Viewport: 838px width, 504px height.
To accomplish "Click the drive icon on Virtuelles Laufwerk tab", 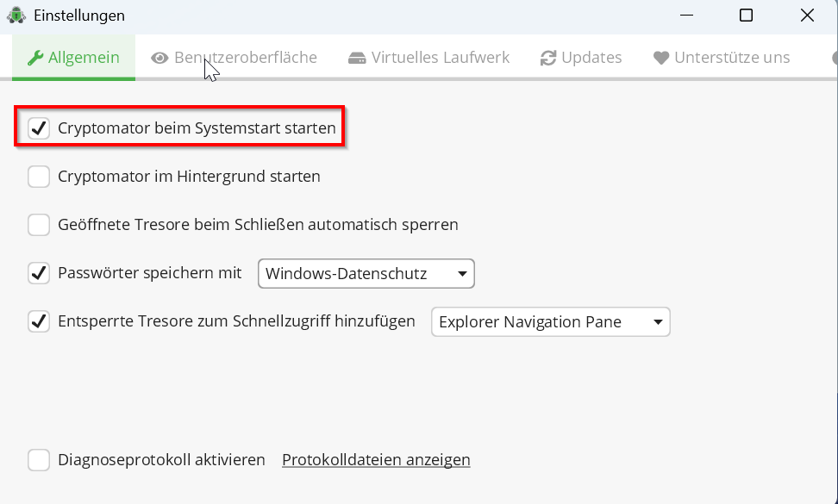I will [x=357, y=57].
